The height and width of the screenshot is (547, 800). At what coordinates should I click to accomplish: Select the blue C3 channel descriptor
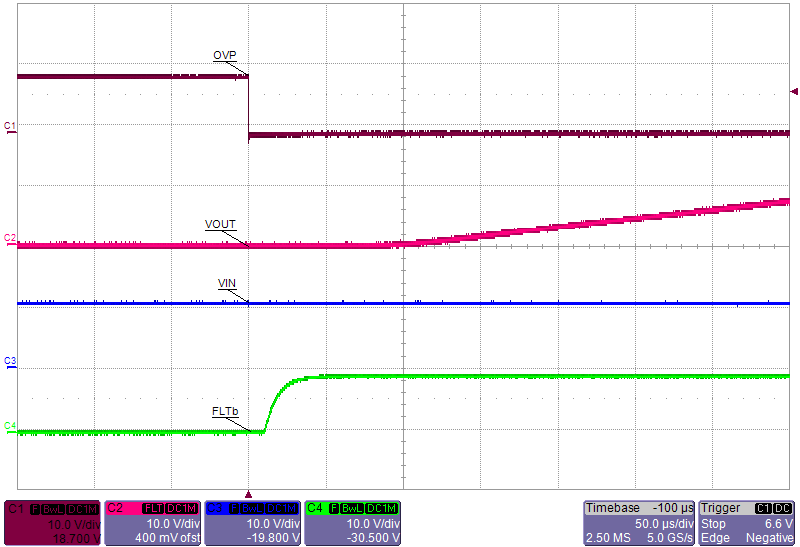point(252,523)
